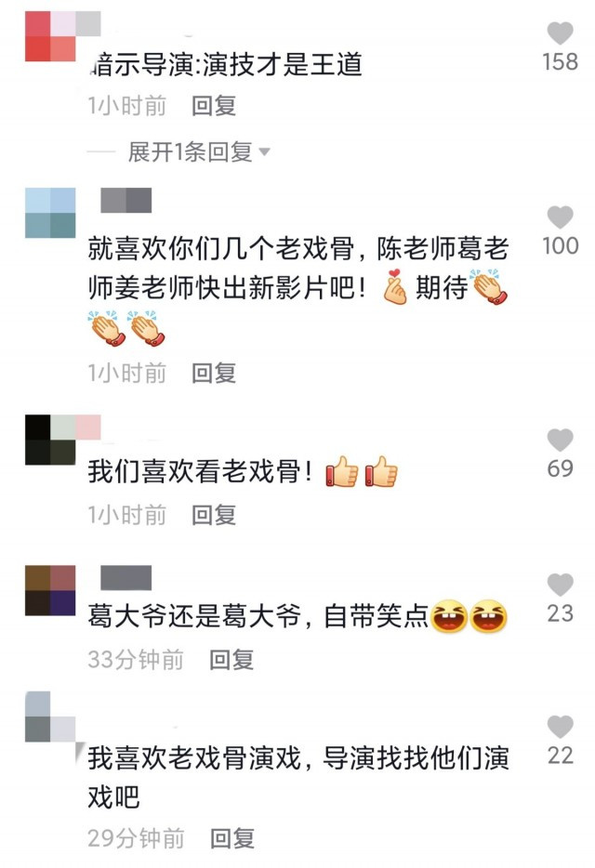Open brown avatar of 葛大爷 commenter
595x868 pixels.
50,590
